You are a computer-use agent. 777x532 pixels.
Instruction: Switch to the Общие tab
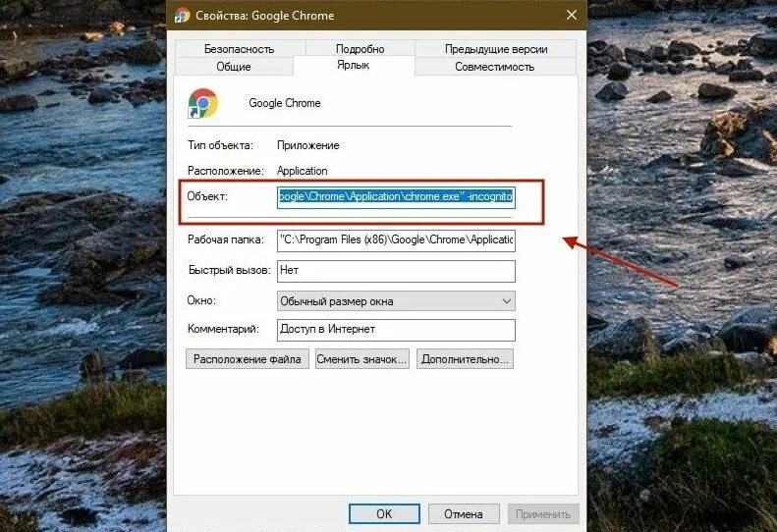click(x=234, y=67)
